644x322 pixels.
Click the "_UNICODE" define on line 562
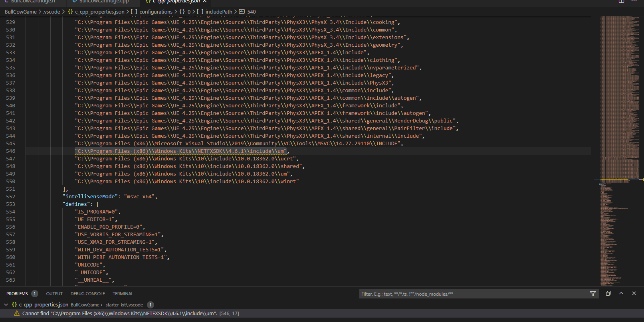click(90, 273)
